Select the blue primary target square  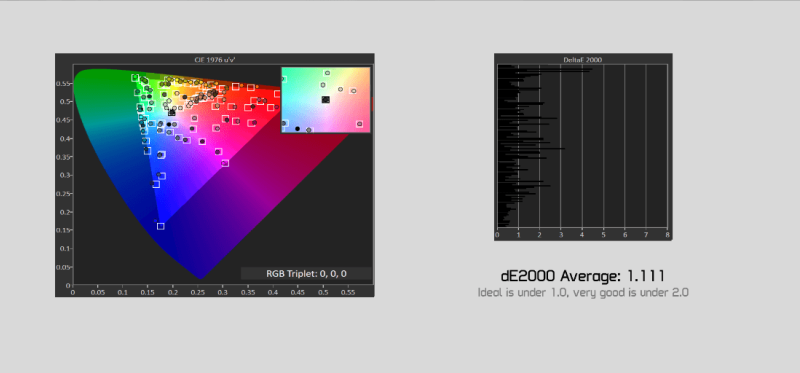[161, 226]
